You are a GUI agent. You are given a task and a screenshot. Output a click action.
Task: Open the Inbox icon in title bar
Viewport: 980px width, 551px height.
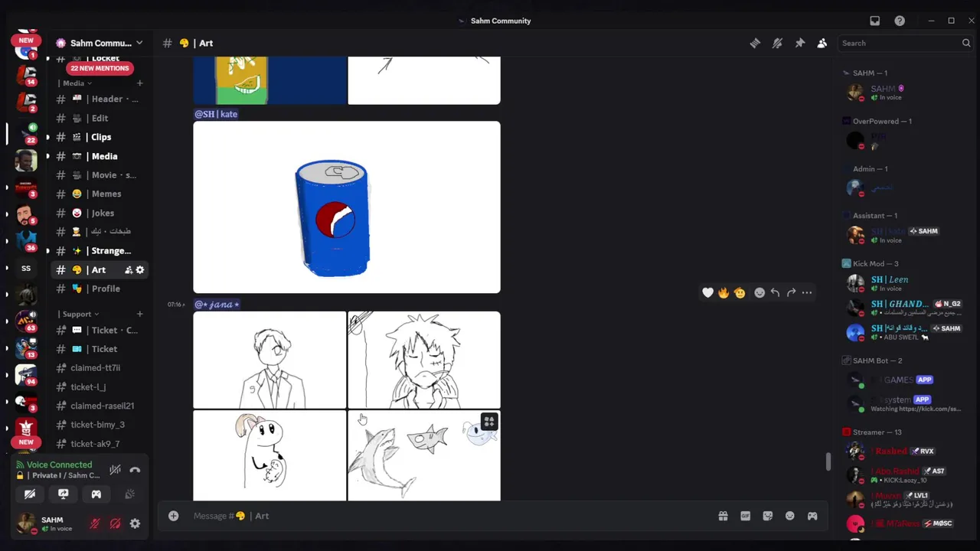(x=875, y=21)
